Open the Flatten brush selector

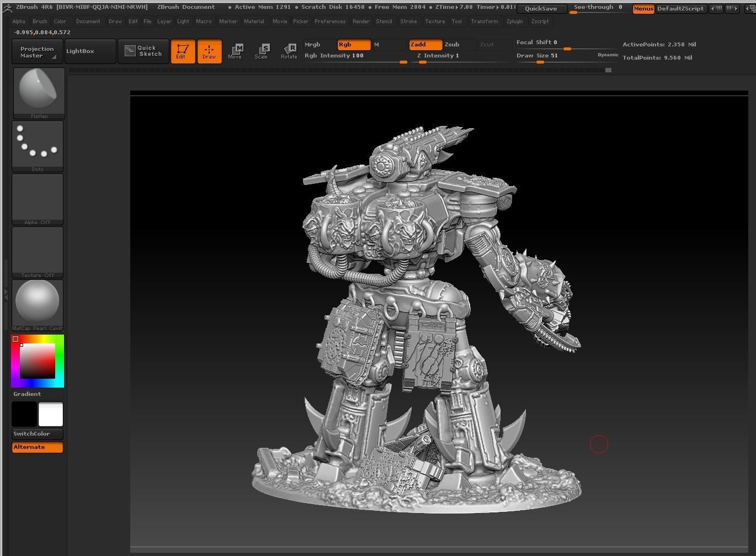pyautogui.click(x=39, y=93)
